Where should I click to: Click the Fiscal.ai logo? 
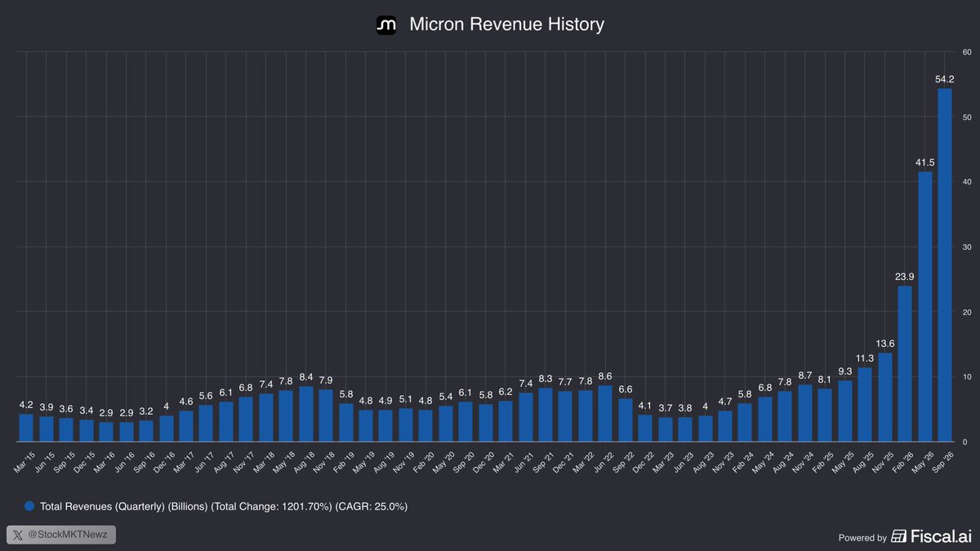pos(932,536)
